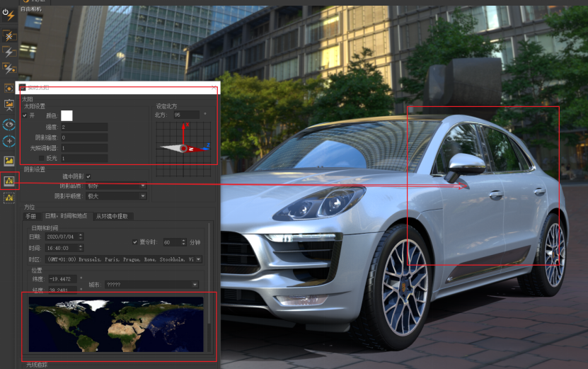Viewport: 588px width, 369px height.
Task: Click the highlighted real-time sun icon
Action: 9,181
